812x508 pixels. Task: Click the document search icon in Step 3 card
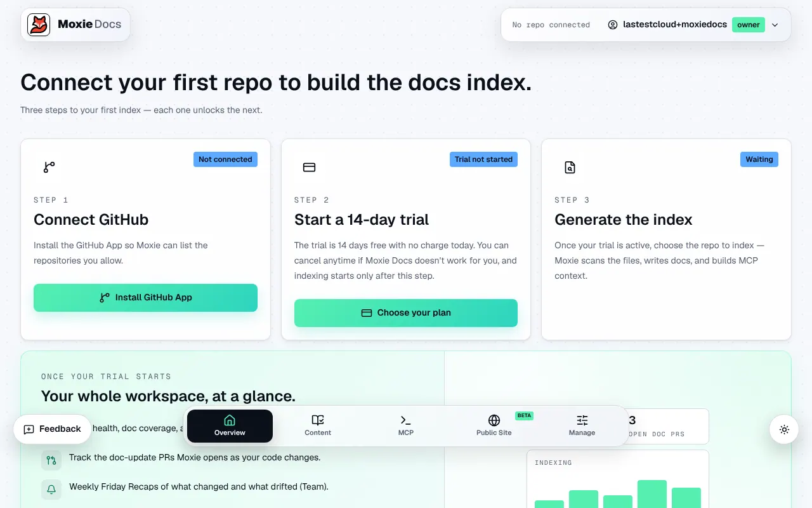point(570,168)
